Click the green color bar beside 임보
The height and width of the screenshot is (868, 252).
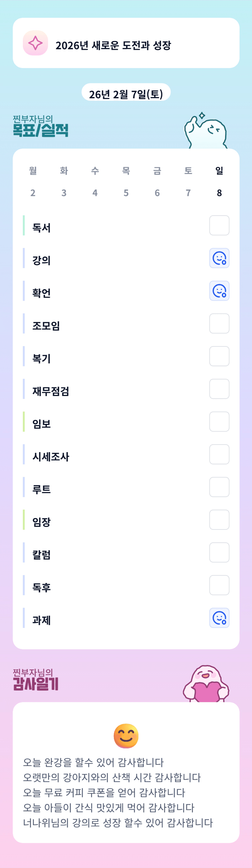tap(23, 422)
